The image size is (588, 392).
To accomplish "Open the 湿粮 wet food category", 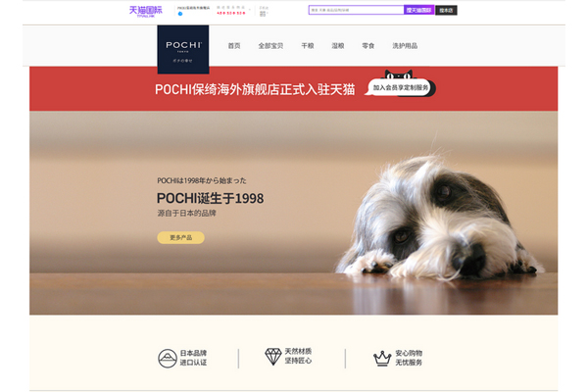I will (337, 46).
